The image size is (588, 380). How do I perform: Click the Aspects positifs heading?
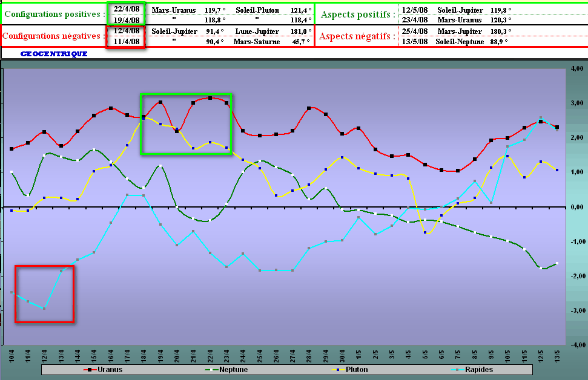(x=357, y=14)
